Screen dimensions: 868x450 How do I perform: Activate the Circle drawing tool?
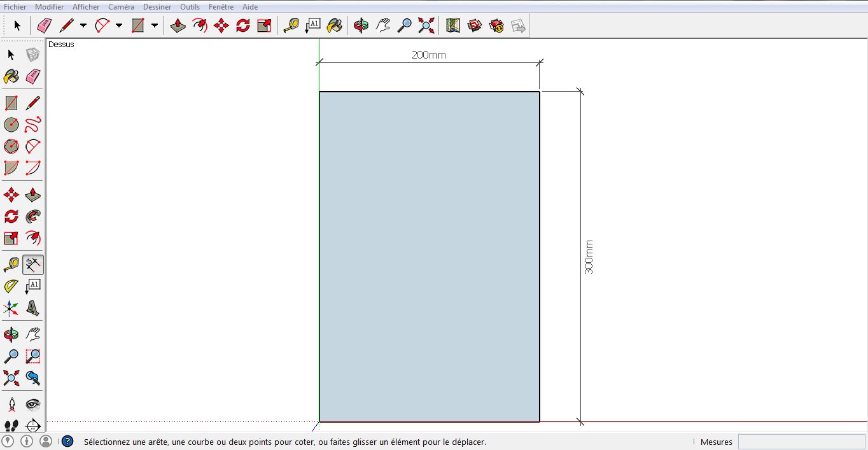click(11, 125)
